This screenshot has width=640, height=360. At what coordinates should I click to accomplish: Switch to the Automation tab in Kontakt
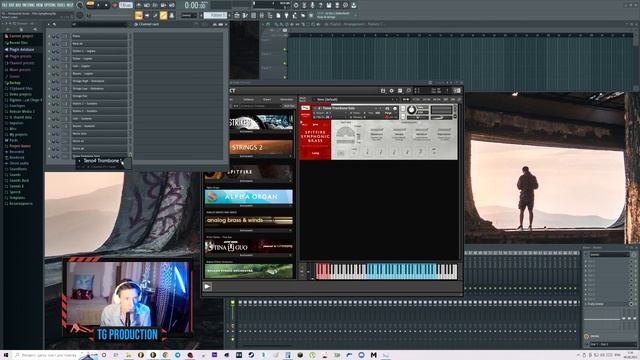[x=287, y=100]
